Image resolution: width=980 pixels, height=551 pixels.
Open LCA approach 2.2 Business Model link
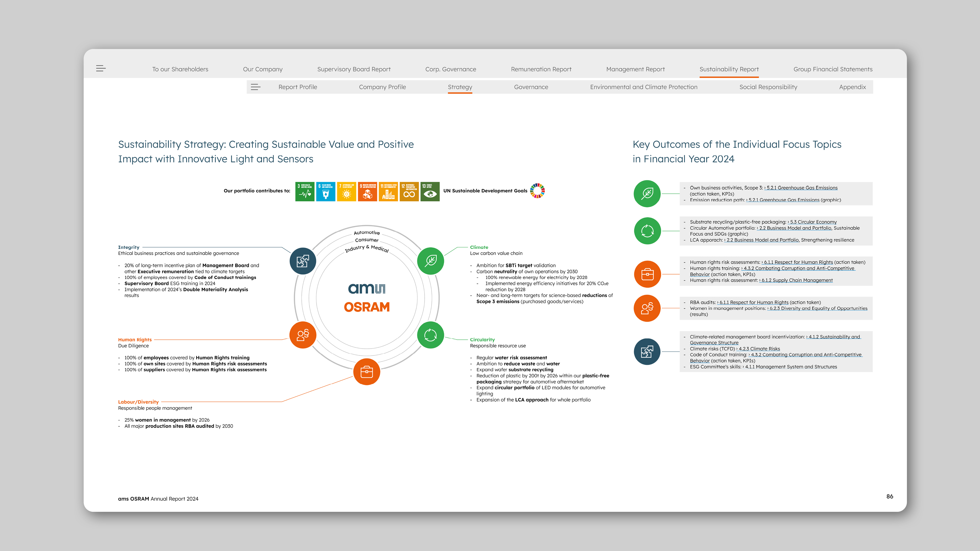(x=761, y=240)
